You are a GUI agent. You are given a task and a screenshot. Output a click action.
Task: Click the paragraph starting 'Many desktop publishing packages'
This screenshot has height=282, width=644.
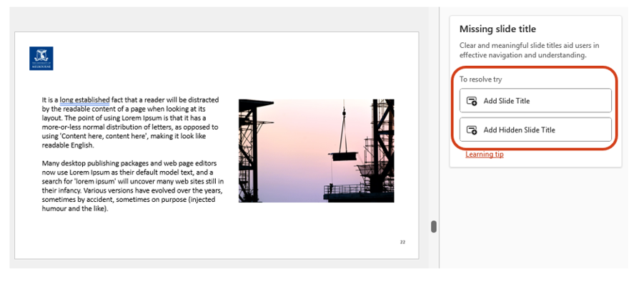tap(133, 186)
